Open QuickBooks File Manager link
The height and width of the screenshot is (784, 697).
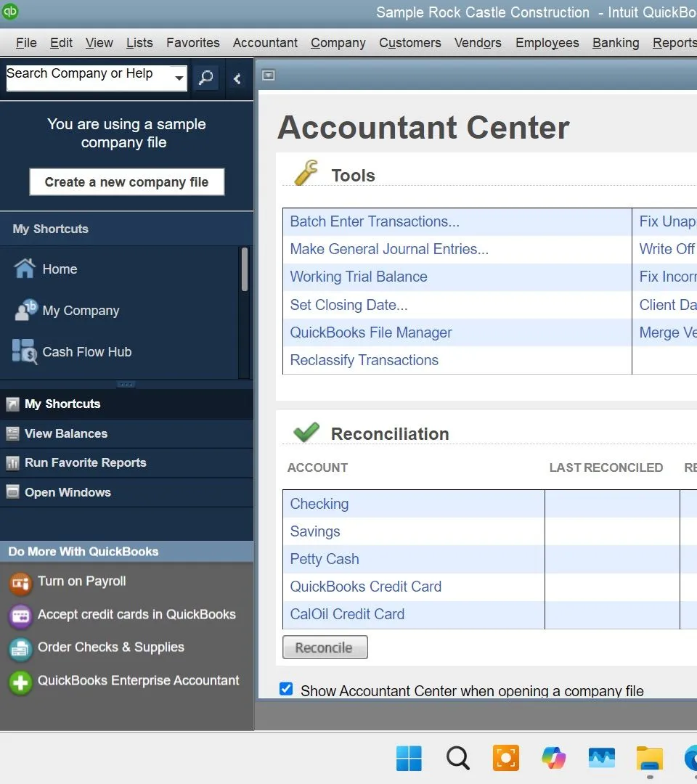(x=370, y=332)
